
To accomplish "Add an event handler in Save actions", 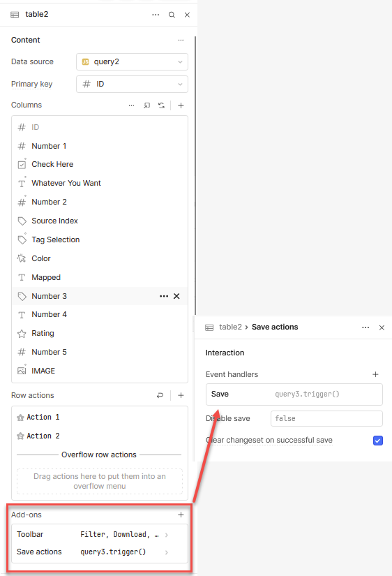I will click(x=375, y=374).
